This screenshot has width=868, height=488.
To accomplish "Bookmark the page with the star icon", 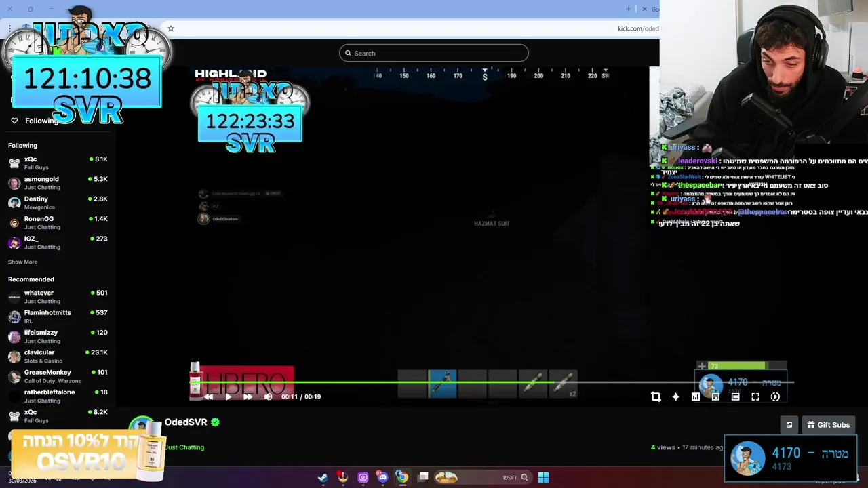I will (171, 28).
